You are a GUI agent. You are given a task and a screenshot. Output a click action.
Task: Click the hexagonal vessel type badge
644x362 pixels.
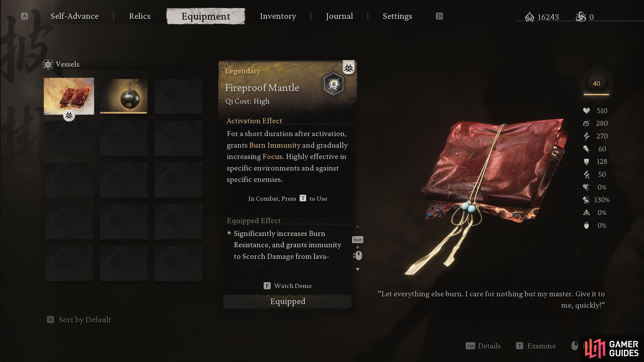(x=333, y=84)
